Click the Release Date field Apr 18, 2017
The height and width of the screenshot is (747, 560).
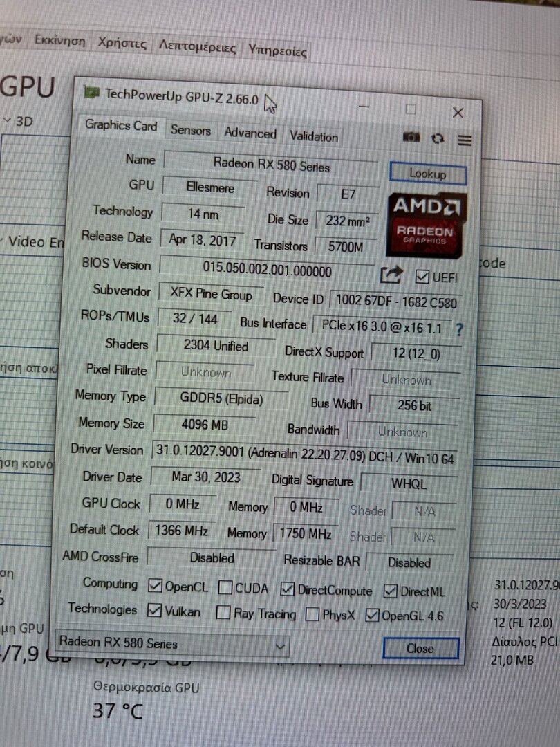[x=203, y=239]
